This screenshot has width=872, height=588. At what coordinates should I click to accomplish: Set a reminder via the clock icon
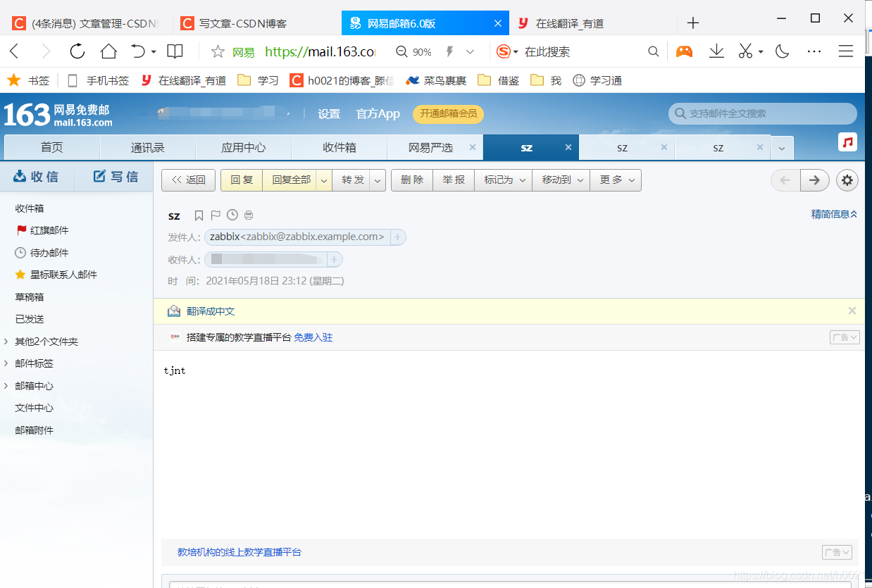click(232, 215)
